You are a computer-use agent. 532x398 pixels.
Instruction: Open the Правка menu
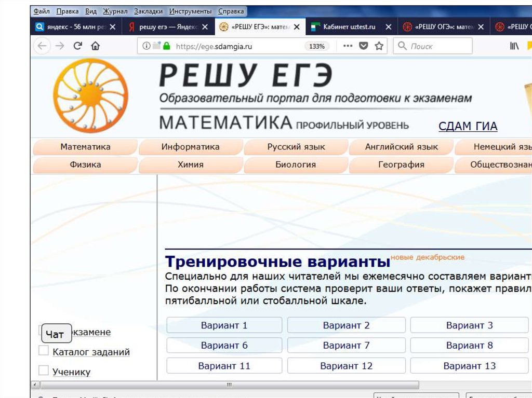(x=67, y=11)
